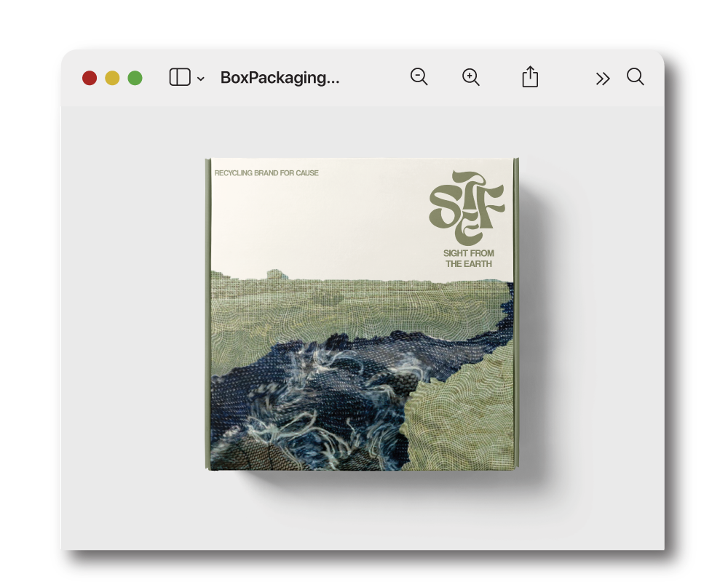Expand the toolbar overflow double chevron
Screen dimensions: 728x582
click(x=602, y=79)
